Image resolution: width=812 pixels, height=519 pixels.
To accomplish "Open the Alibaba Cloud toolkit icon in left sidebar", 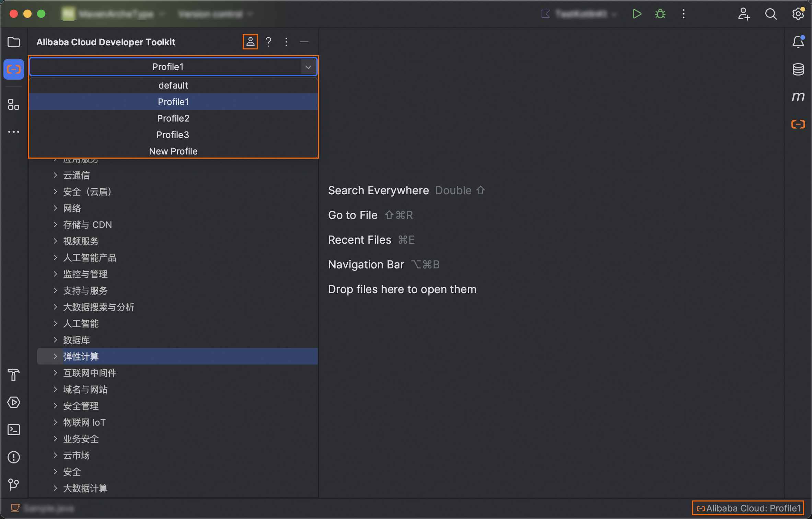I will pos(14,69).
